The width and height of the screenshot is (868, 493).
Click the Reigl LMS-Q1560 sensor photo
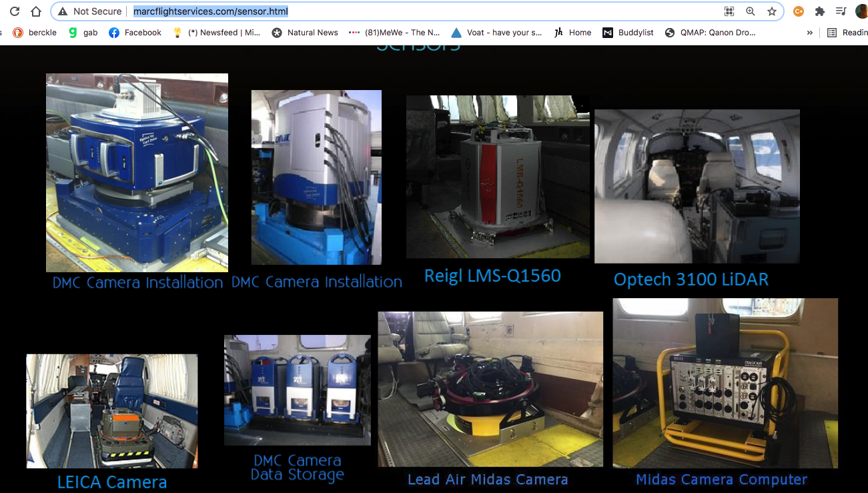coord(498,177)
